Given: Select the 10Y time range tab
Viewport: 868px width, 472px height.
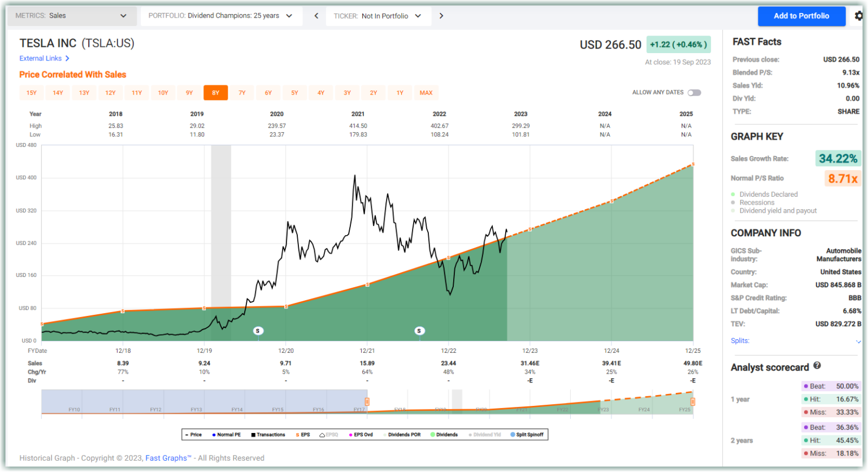Looking at the screenshot, I should click(163, 93).
